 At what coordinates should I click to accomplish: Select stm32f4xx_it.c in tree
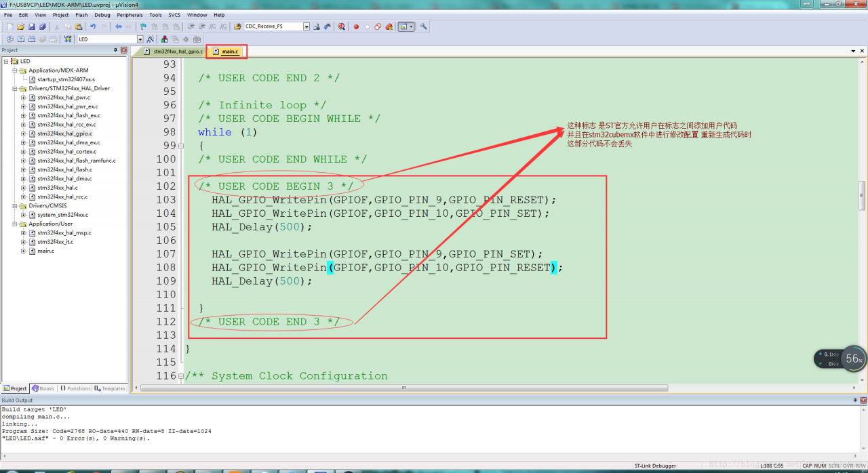tap(55, 242)
